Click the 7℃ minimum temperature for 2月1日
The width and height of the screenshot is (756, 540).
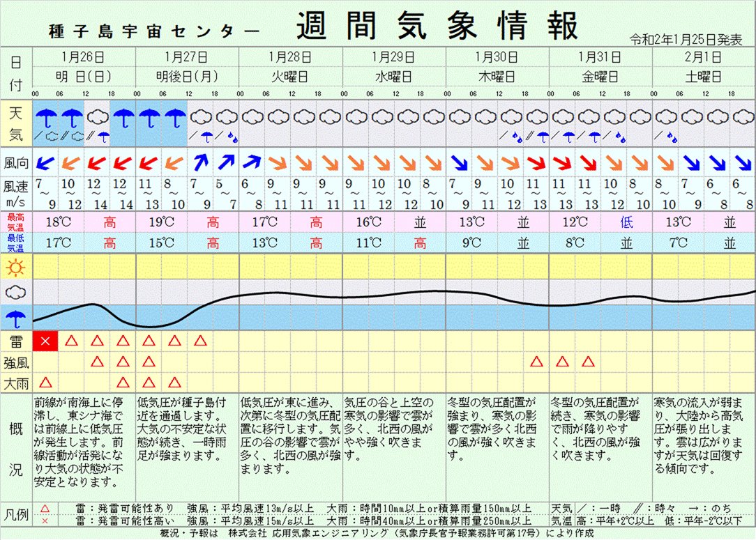point(678,243)
